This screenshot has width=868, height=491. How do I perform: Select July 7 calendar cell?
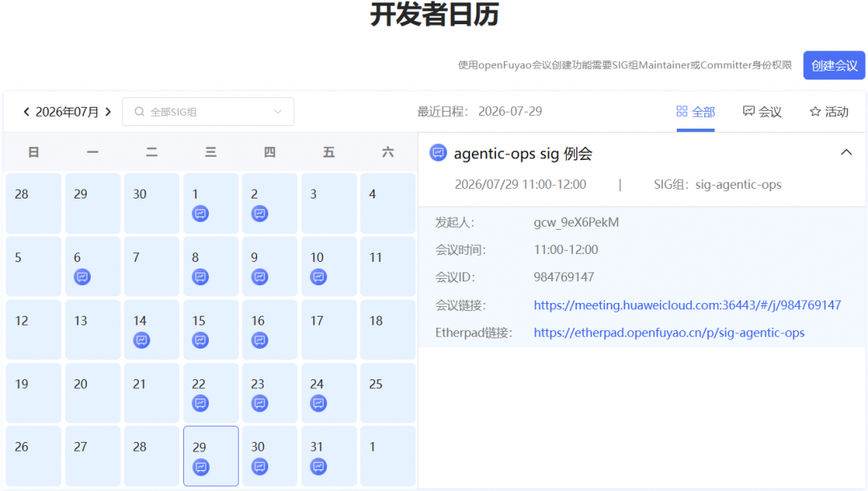pyautogui.click(x=152, y=266)
